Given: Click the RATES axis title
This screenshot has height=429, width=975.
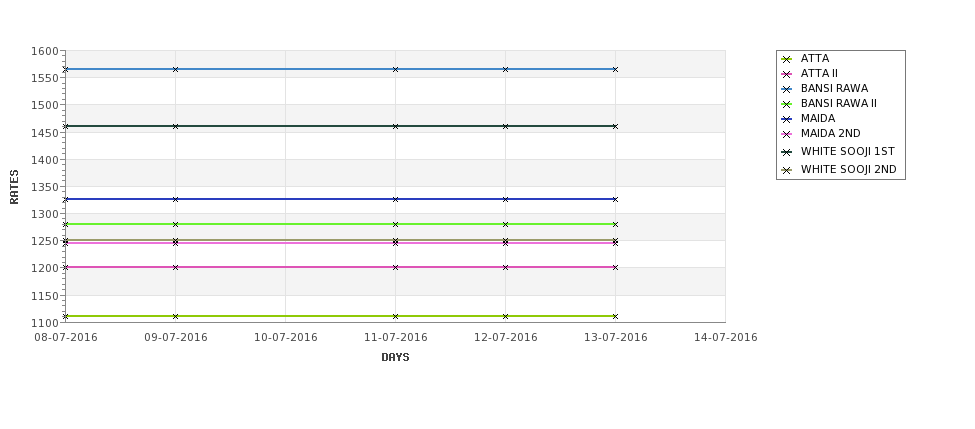Looking at the screenshot, I should [14, 187].
